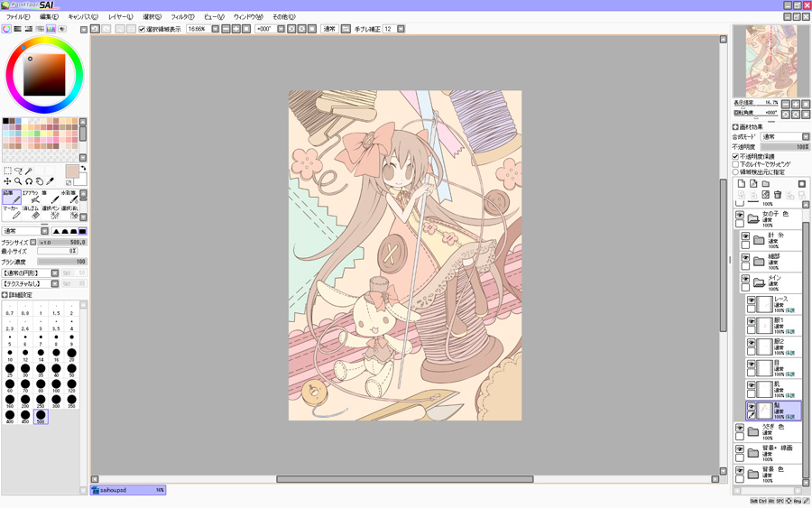Viewport: 812px width, 508px height.
Task: Swap foreground and background colors arrow
Action: point(83,169)
